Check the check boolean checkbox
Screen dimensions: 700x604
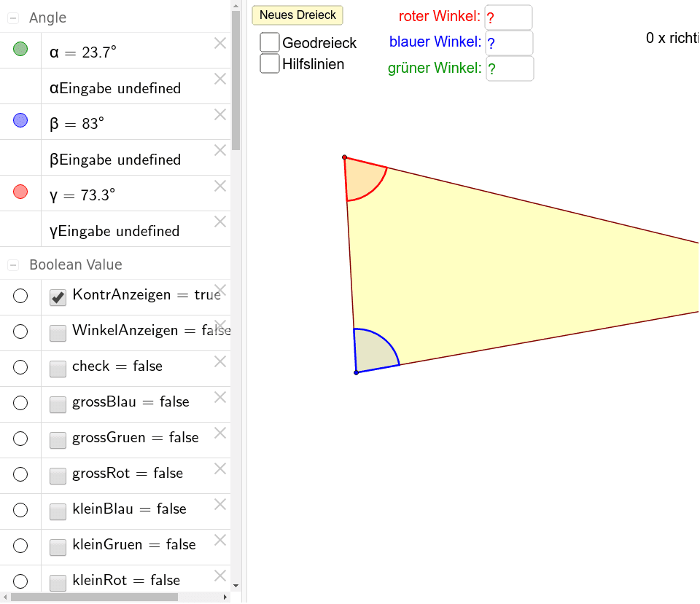point(58,369)
